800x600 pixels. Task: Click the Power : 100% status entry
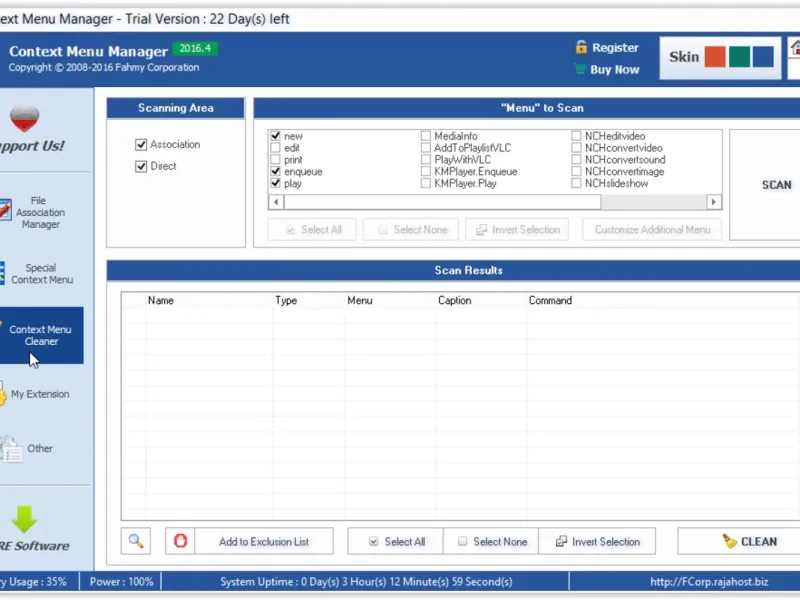pyautogui.click(x=121, y=582)
